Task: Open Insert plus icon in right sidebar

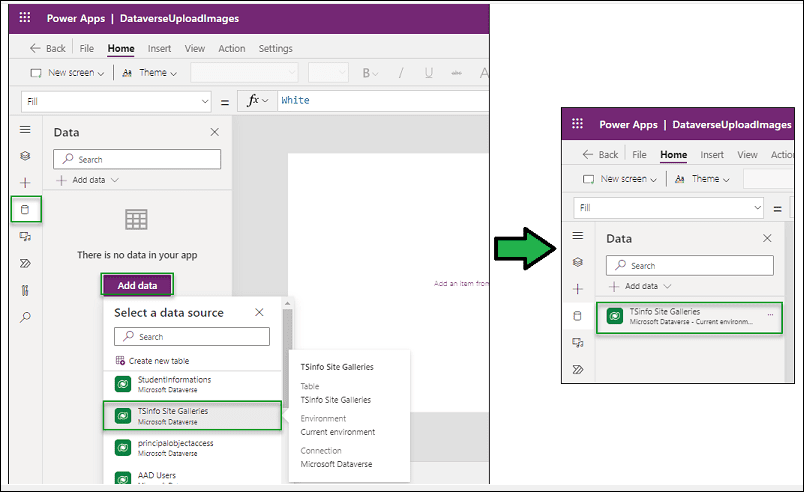Action: pos(578,289)
